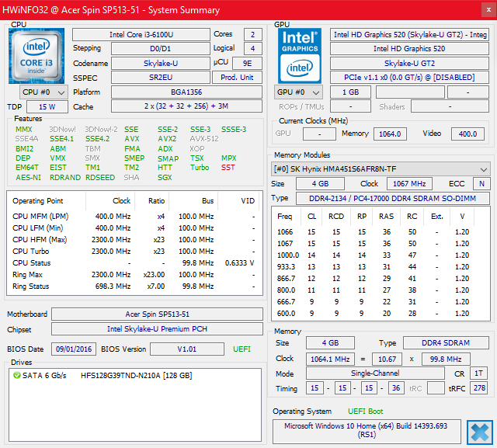Click the Motherboard Acer Spin SP513-51 field

[157, 314]
